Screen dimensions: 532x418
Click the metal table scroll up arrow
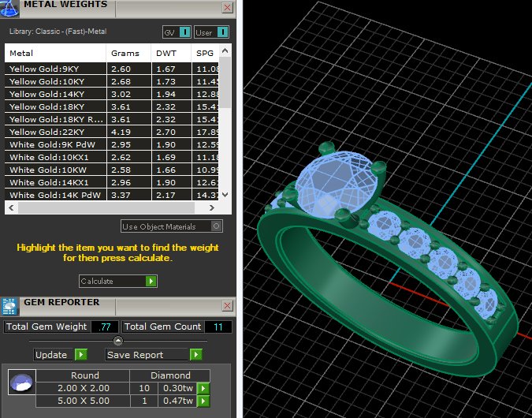point(225,51)
